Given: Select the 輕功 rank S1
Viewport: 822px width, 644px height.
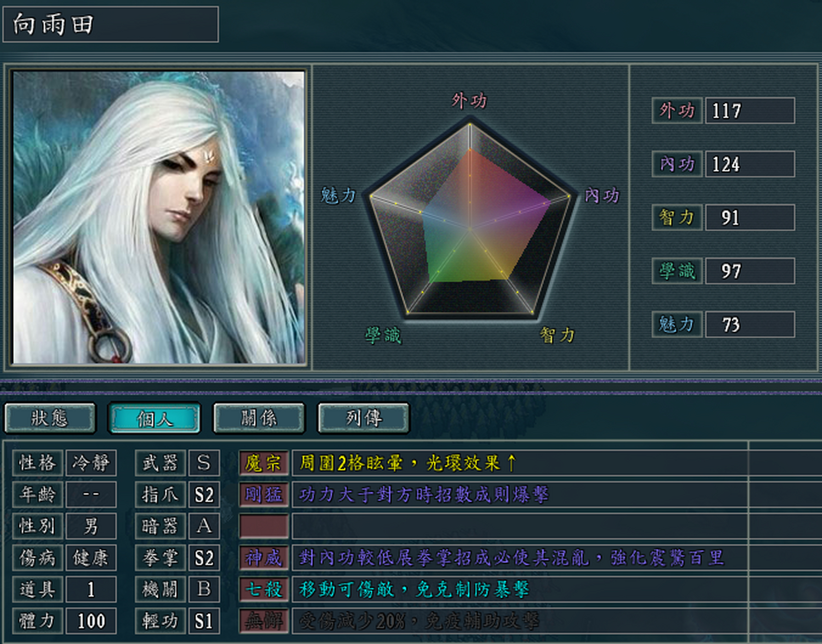Looking at the screenshot, I should 204,621.
